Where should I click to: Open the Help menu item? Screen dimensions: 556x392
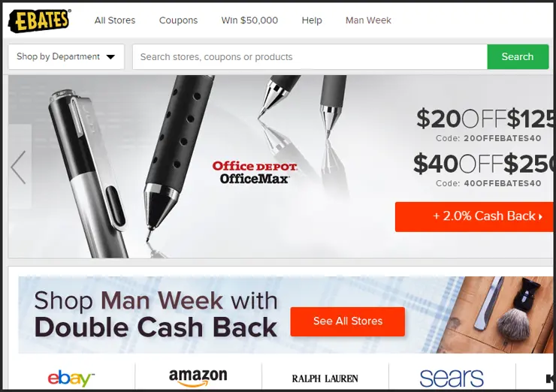(312, 20)
